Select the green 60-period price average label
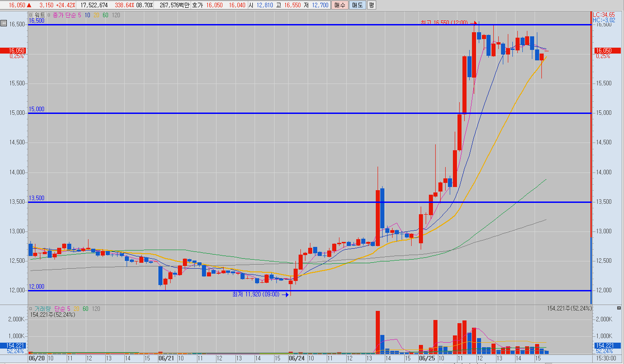 tap(105, 15)
